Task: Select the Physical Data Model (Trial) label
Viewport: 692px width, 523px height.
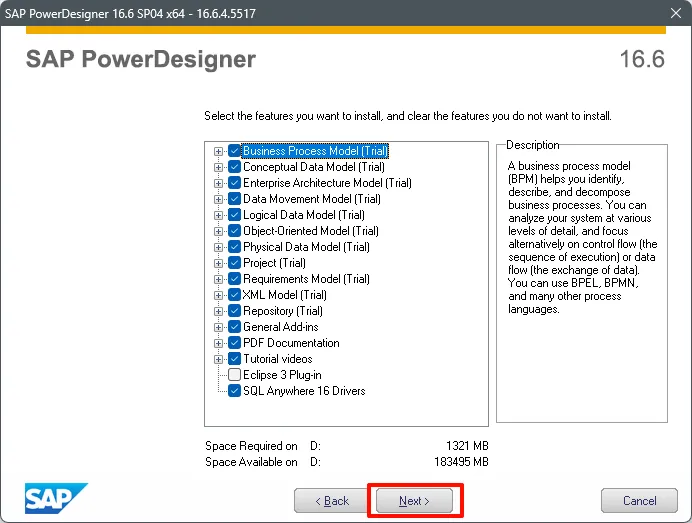Action: [x=306, y=247]
